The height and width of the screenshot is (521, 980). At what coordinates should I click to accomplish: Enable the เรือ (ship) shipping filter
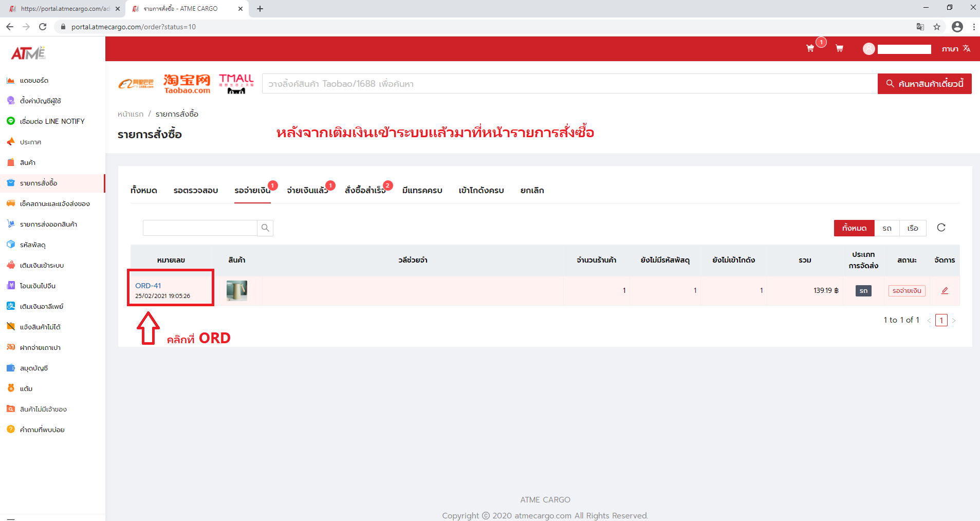tap(913, 228)
